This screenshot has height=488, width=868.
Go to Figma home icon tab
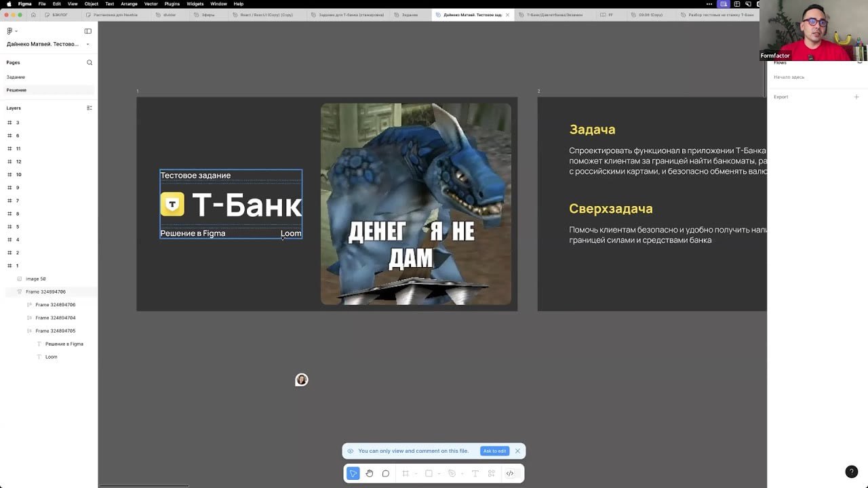[33, 14]
